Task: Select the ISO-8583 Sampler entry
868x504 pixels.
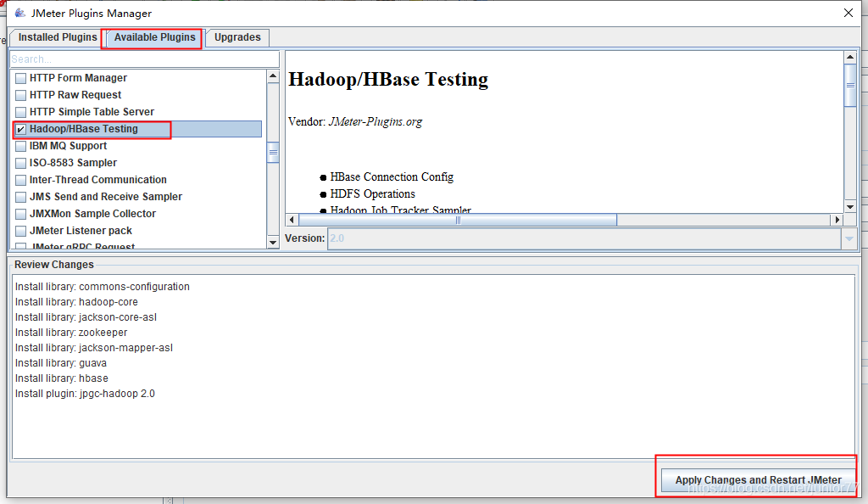Action: pos(73,163)
